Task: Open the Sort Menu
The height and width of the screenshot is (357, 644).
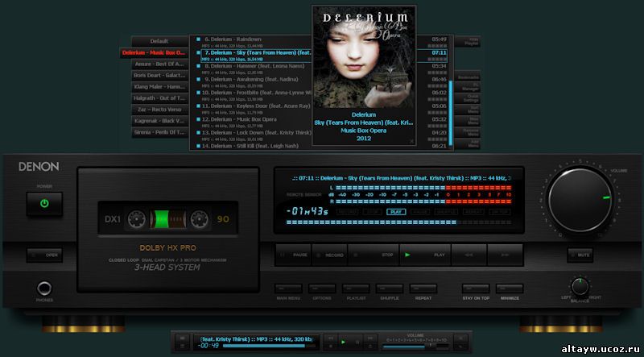Action: (468, 110)
